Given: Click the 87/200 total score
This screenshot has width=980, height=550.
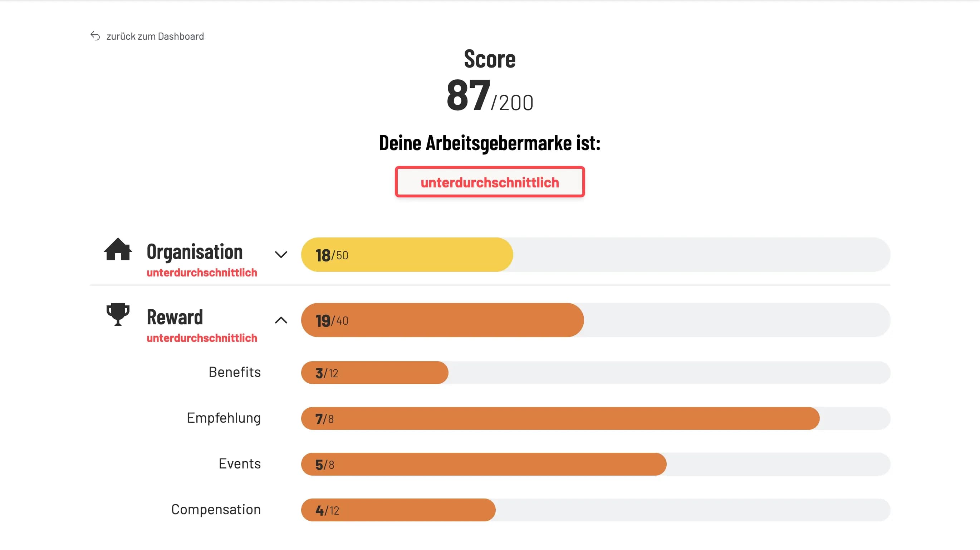Looking at the screenshot, I should [490, 95].
